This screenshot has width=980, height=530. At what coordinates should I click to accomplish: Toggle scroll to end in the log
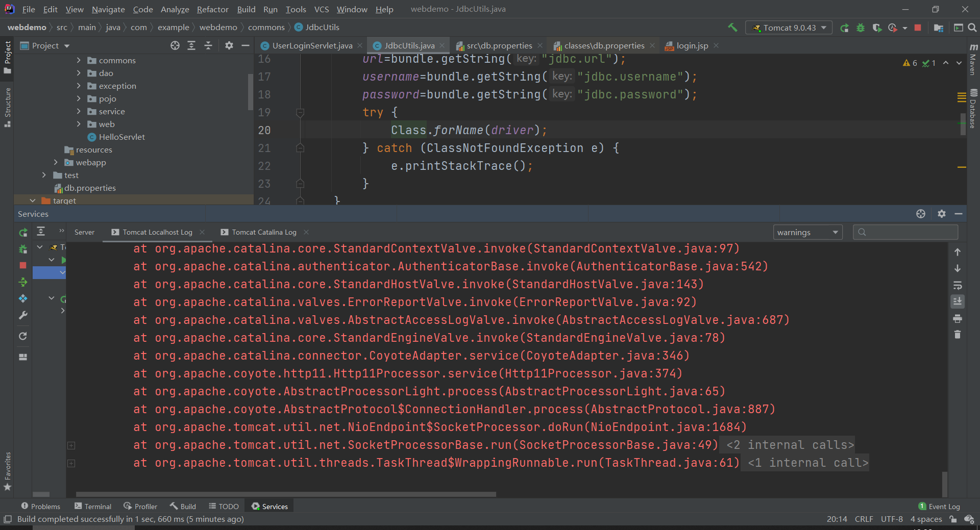(x=958, y=301)
